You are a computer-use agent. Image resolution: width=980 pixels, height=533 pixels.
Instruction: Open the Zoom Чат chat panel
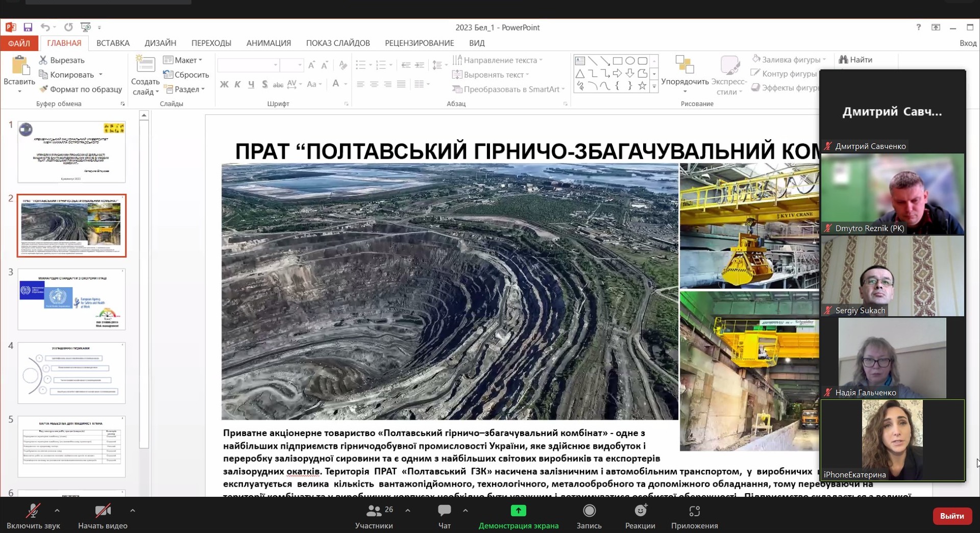[445, 516]
